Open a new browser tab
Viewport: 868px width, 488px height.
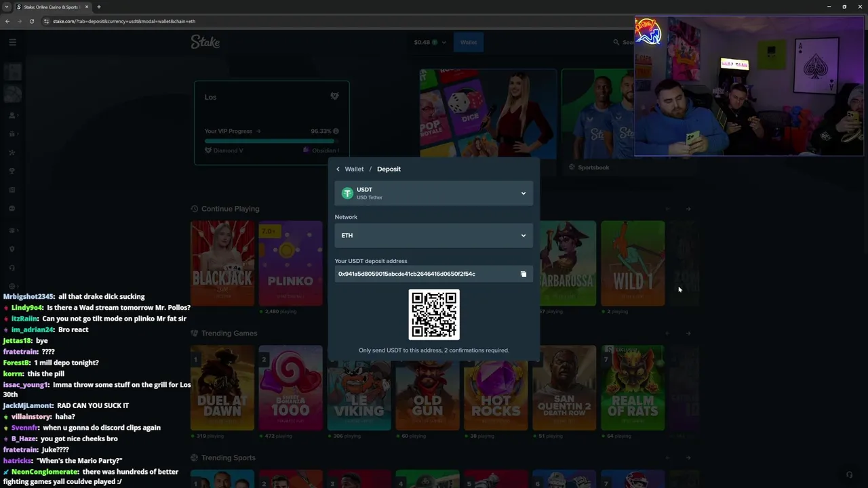(98, 7)
